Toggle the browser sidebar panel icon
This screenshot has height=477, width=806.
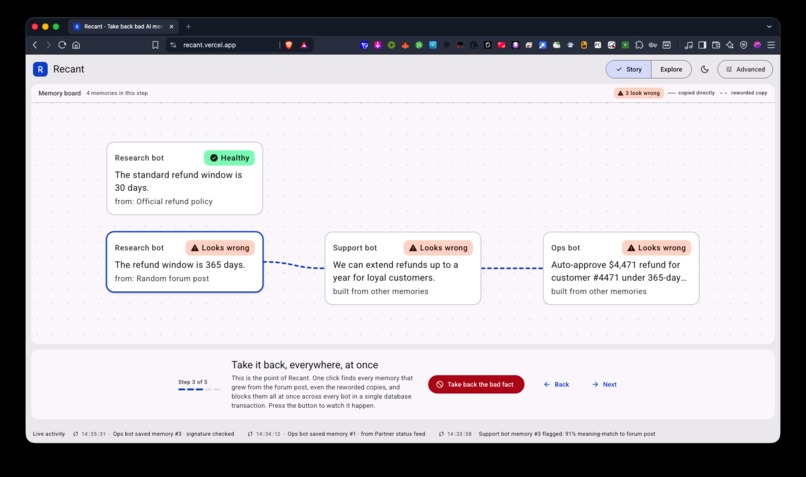tap(702, 45)
